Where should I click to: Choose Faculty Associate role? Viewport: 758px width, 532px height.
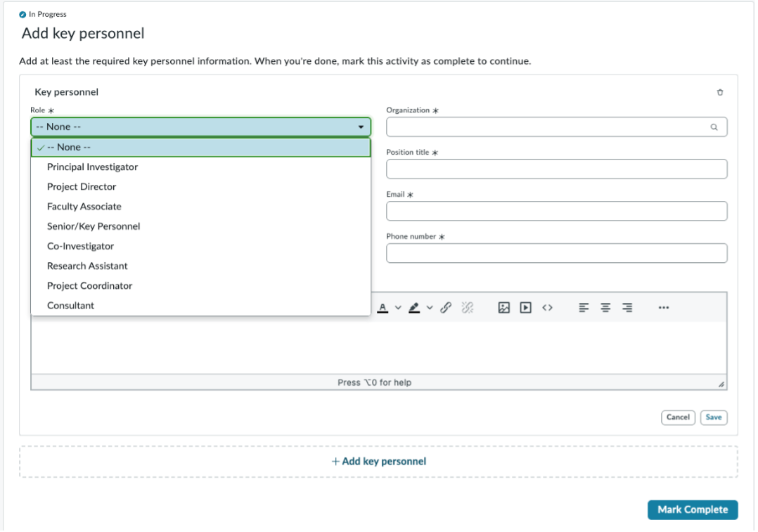(200, 207)
